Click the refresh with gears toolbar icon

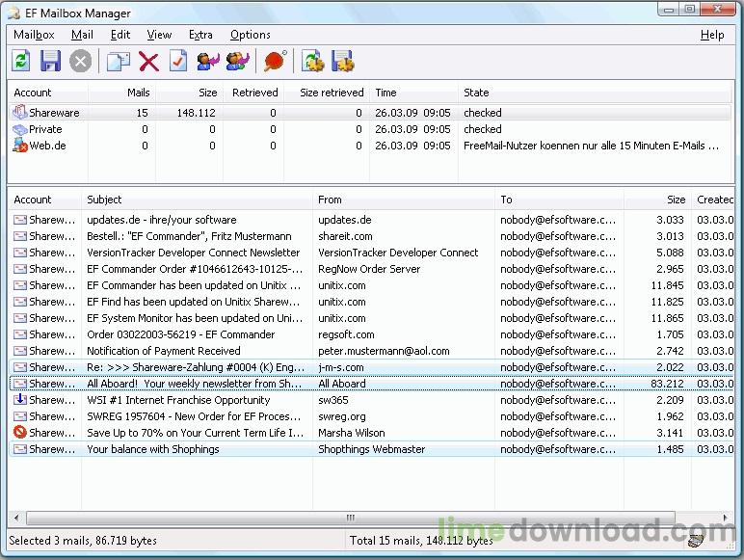[x=313, y=62]
